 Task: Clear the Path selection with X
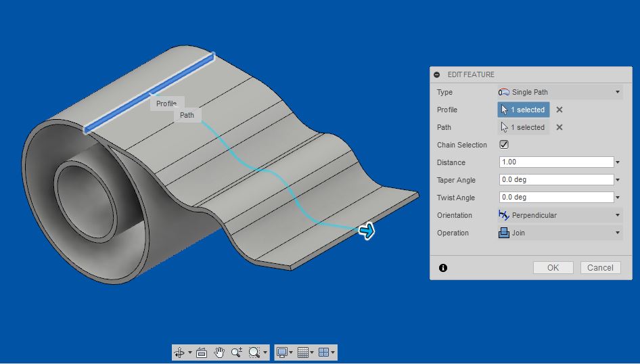559,127
